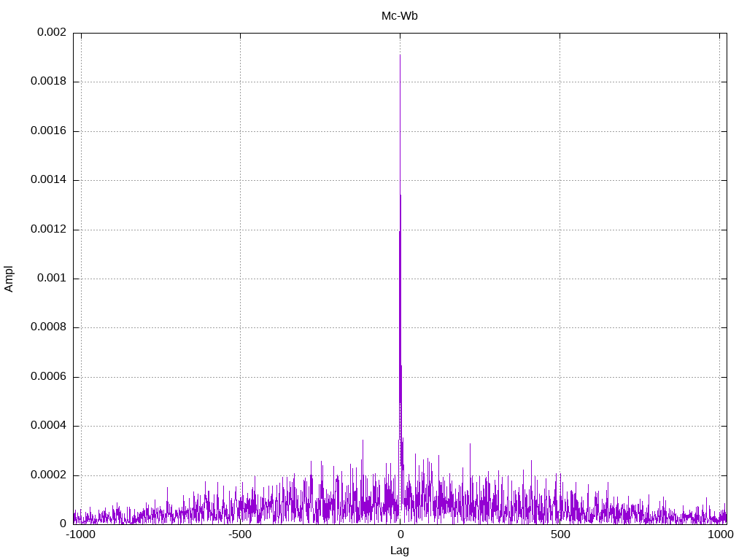Click the 0.0012 y-axis tick label

(x=48, y=230)
